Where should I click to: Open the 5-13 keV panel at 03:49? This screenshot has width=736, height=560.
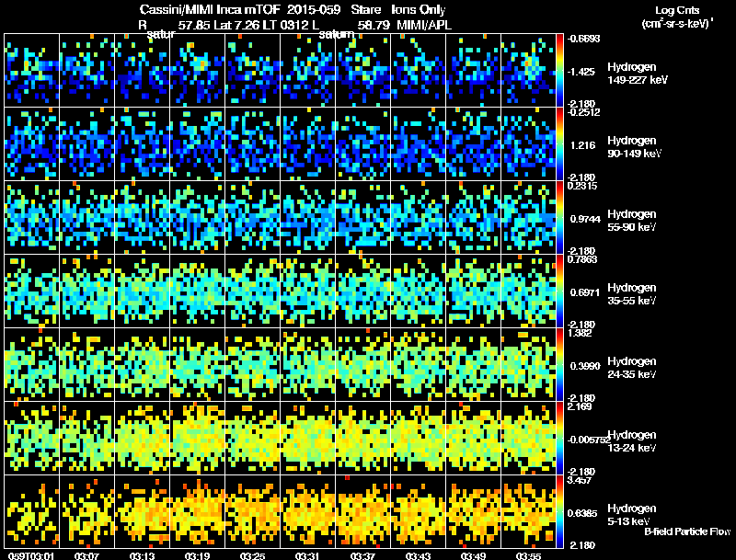[x=473, y=512]
